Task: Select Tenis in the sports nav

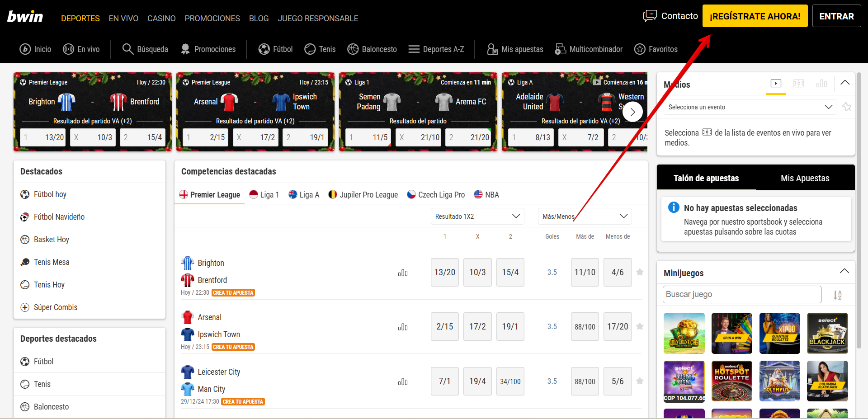Action: pos(320,49)
